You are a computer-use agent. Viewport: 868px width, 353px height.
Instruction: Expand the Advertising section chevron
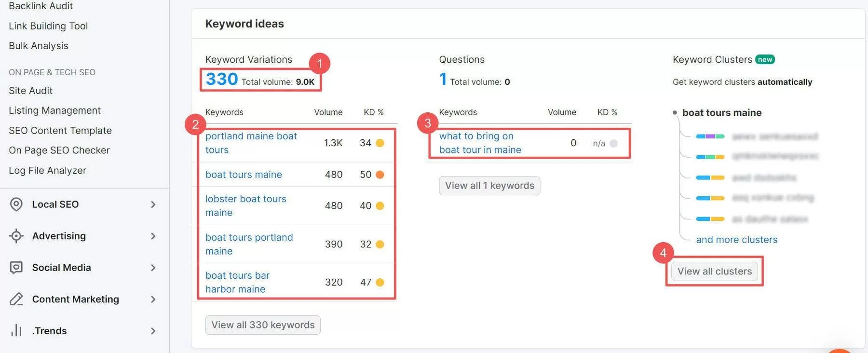153,236
